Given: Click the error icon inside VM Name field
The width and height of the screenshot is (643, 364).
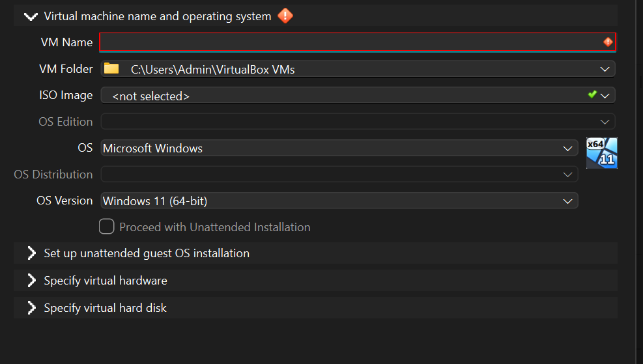Looking at the screenshot, I should coord(608,42).
